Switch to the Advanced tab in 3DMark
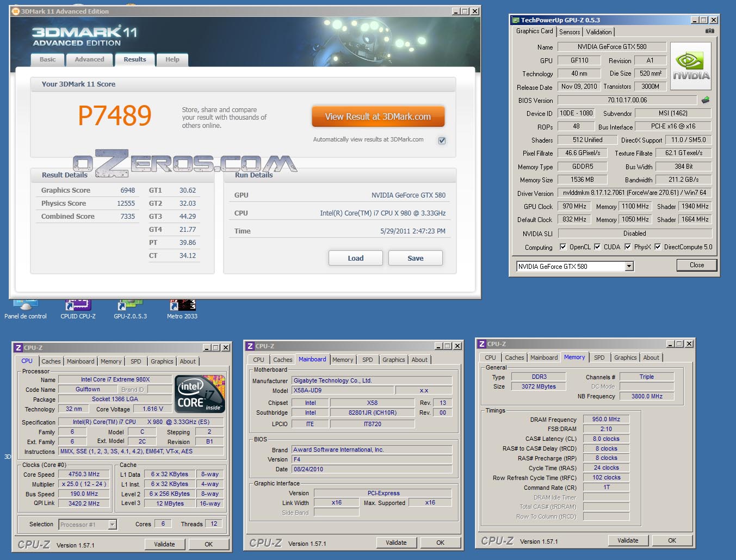This screenshot has height=560, width=736. click(x=89, y=59)
